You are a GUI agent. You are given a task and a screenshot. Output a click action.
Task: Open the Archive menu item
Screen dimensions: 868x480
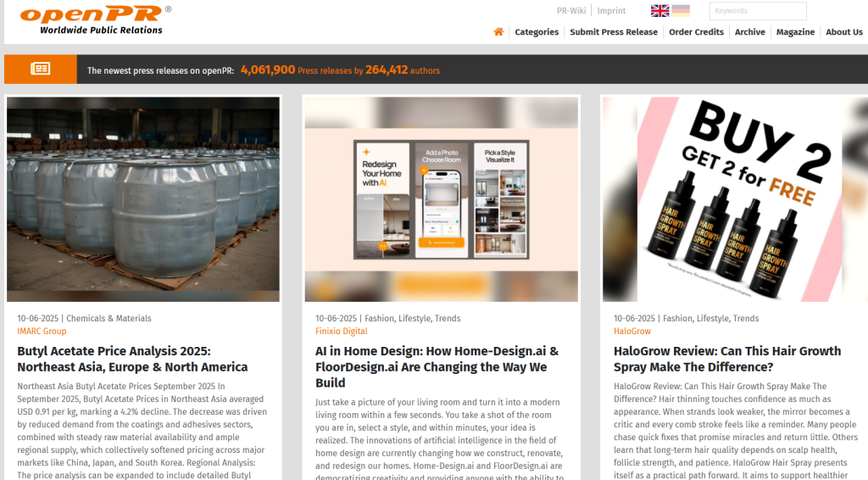[x=749, y=32]
